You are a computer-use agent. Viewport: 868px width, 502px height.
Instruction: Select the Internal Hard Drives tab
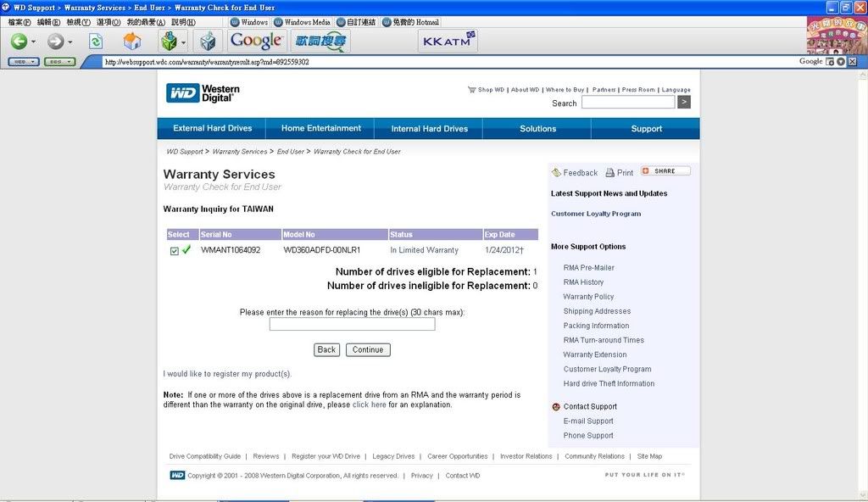tap(429, 129)
